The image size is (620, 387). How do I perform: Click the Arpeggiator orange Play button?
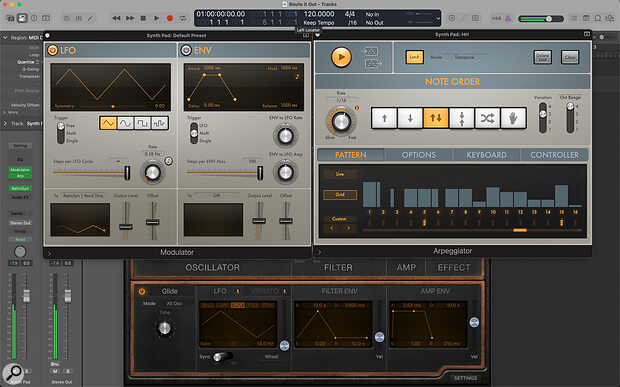coord(341,57)
